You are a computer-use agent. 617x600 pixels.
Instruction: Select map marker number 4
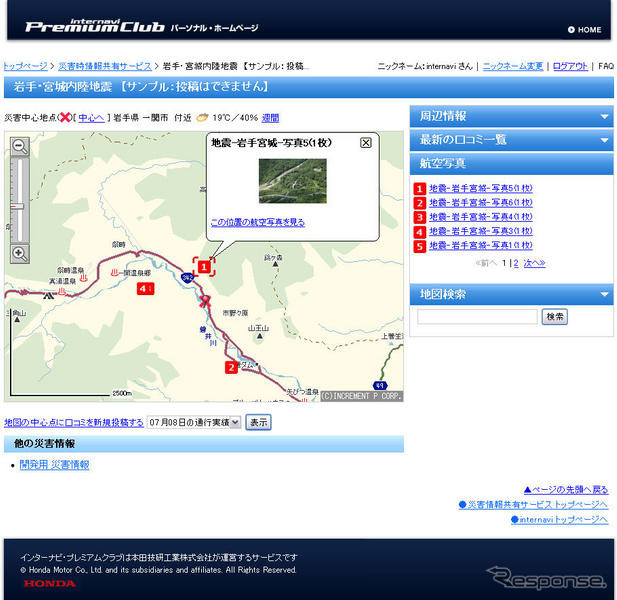(145, 289)
